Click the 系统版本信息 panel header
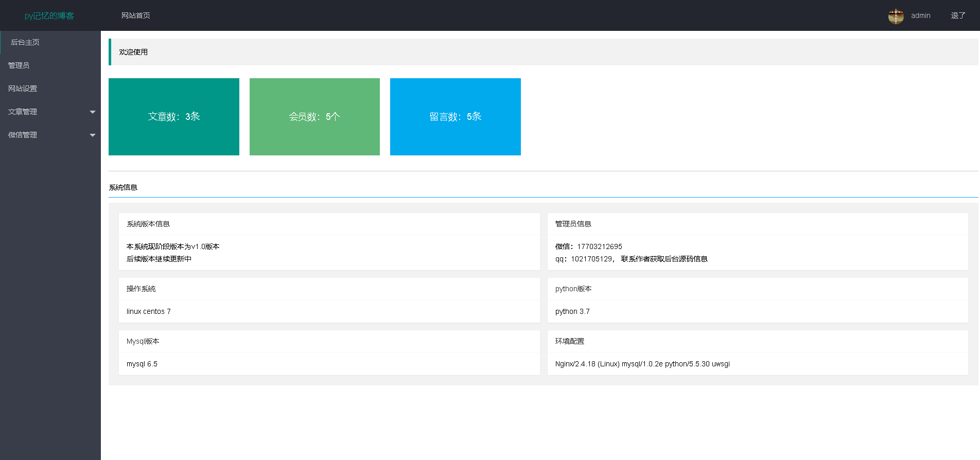The height and width of the screenshot is (460, 980). pyautogui.click(x=329, y=224)
